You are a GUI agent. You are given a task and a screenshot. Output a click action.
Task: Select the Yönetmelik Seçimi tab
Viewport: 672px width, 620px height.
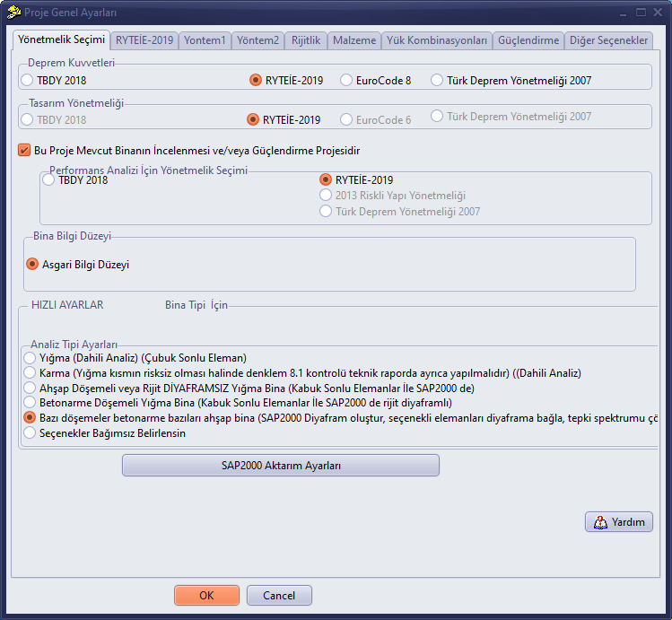[x=61, y=39]
